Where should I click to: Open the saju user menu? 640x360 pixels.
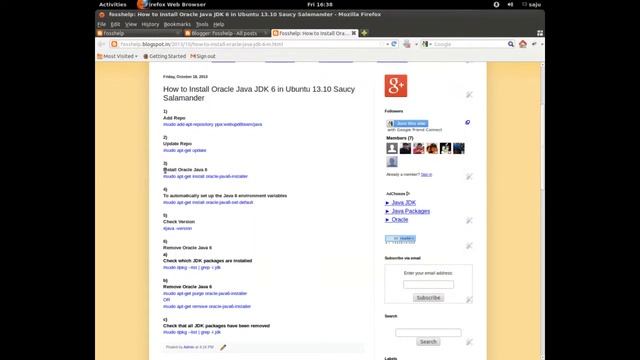pyautogui.click(x=531, y=4)
